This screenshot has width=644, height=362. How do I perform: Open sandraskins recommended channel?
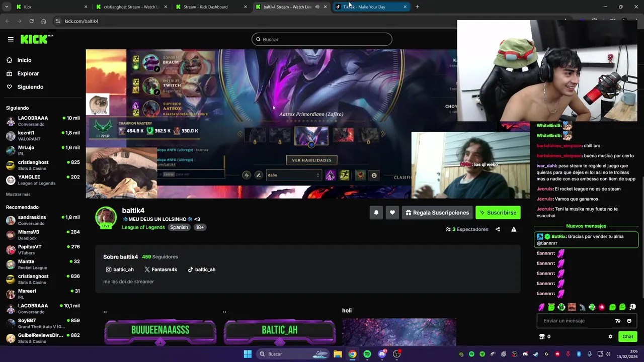(43, 220)
